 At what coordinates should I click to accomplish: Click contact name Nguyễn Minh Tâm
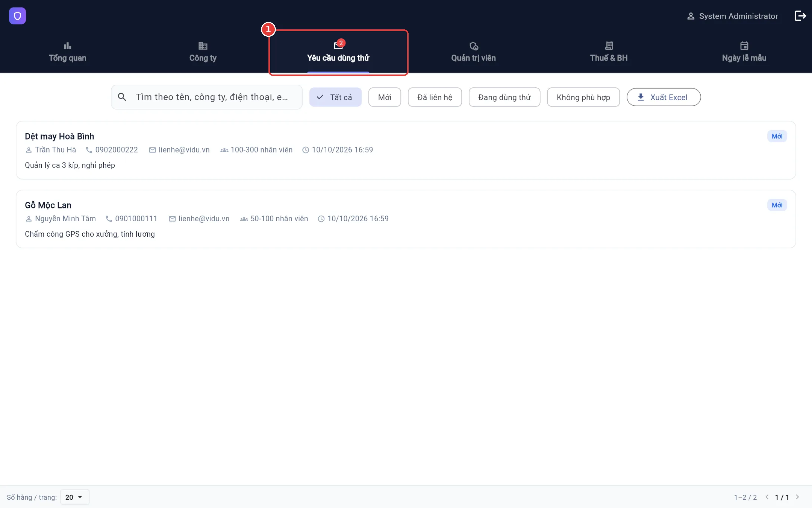(x=65, y=219)
